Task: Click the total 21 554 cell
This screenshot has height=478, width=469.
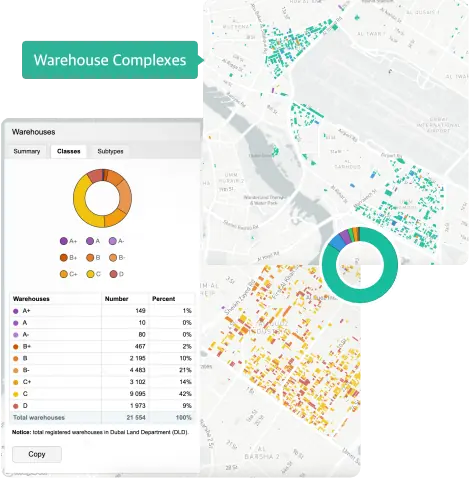Action: pos(136,418)
